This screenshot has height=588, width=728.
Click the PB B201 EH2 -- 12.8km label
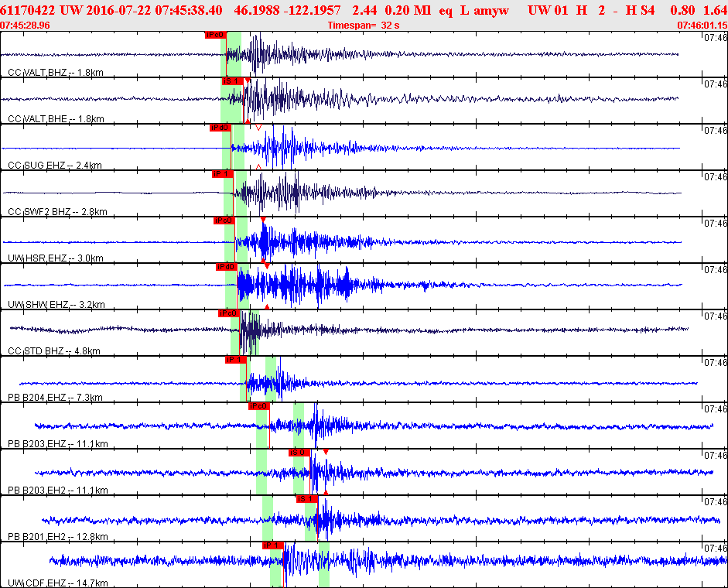pos(58,537)
